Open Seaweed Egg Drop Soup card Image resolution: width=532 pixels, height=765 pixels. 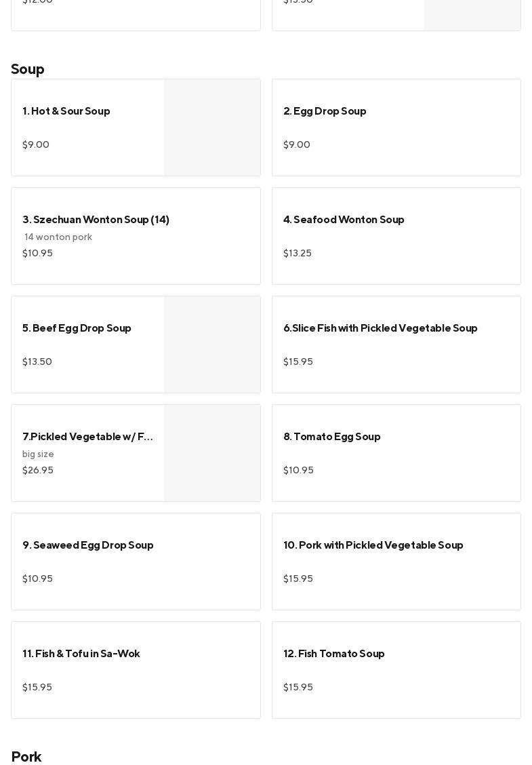click(88, 545)
